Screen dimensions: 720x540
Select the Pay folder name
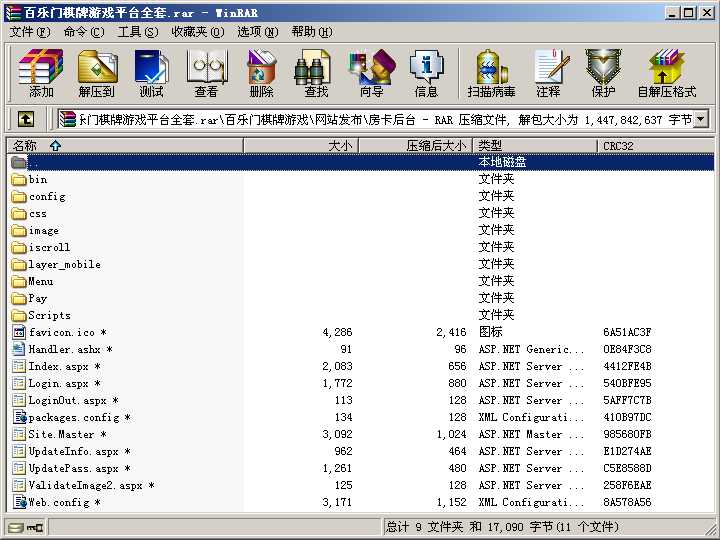point(38,298)
